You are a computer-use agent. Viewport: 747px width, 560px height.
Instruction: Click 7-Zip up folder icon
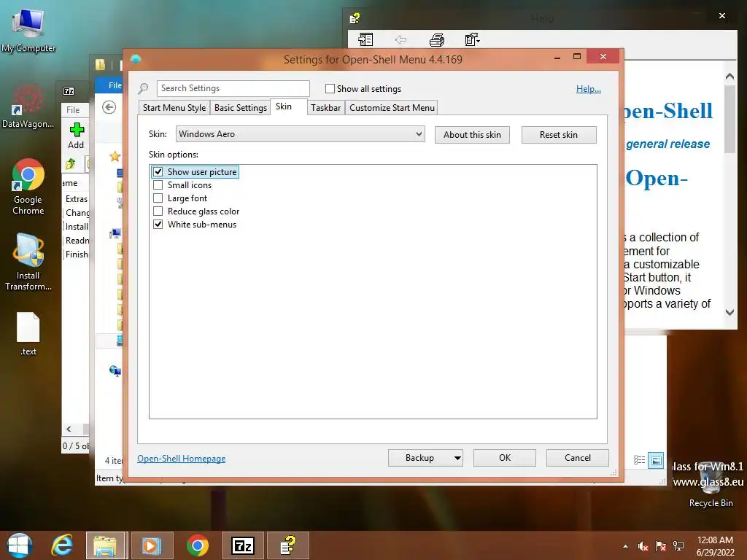[71, 164]
